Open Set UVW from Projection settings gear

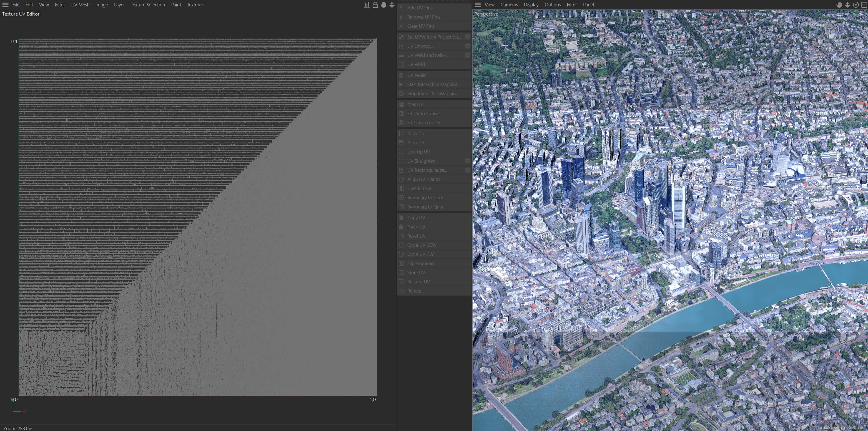[x=467, y=37]
